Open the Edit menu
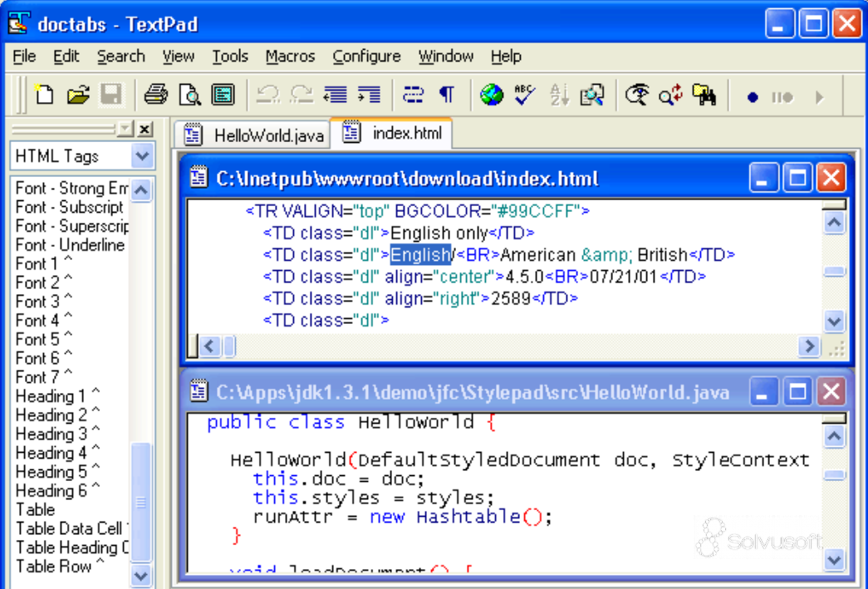This screenshot has width=868, height=589. click(x=66, y=56)
